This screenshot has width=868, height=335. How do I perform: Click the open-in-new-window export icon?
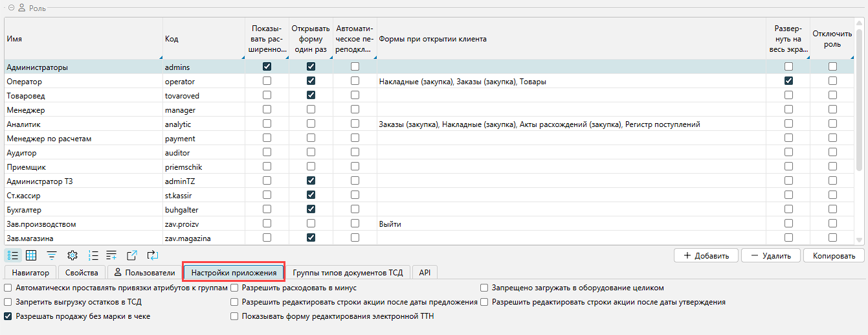point(132,255)
